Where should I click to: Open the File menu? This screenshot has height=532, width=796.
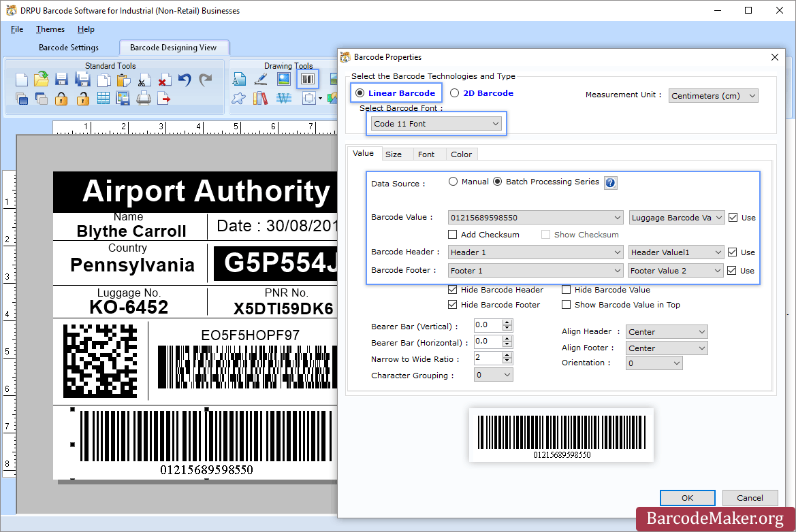pos(17,29)
